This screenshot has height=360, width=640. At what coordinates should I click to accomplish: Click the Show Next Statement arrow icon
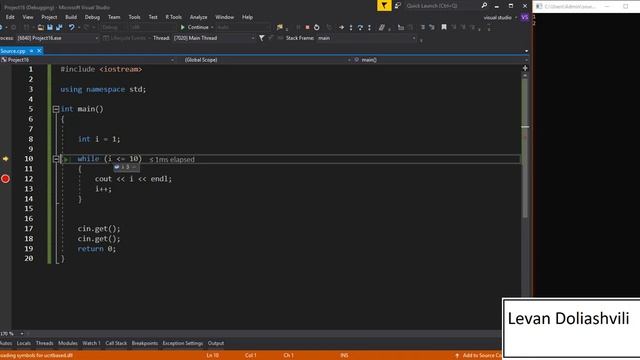[x=341, y=27]
